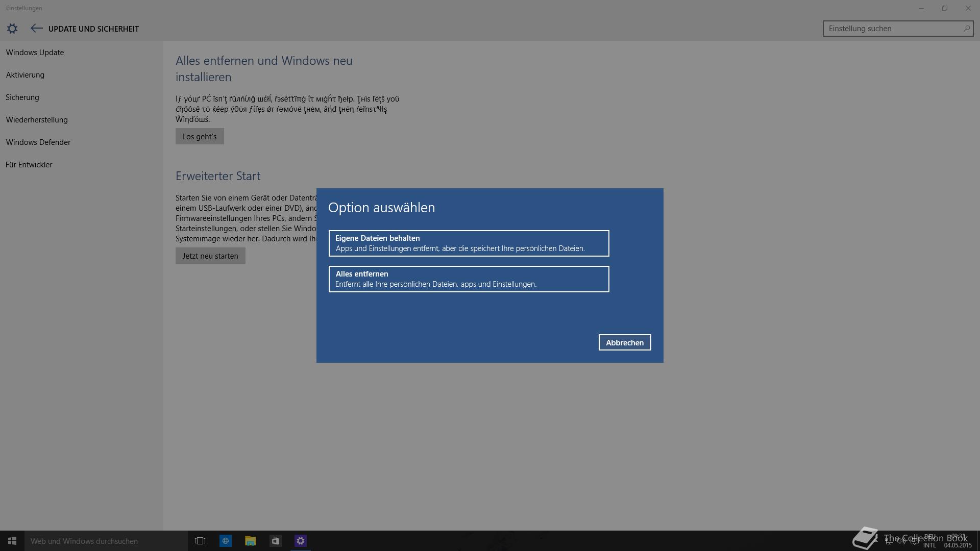Open Für Entwickler section
Viewport: 980px width, 551px height.
click(x=29, y=165)
